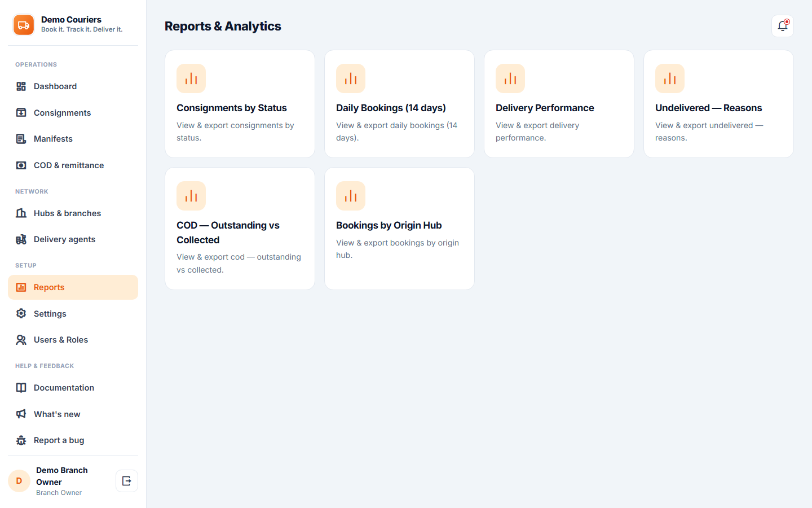Click the COD — Outstanding vs Collected chart icon
Image resolution: width=812 pixels, height=508 pixels.
(x=191, y=196)
